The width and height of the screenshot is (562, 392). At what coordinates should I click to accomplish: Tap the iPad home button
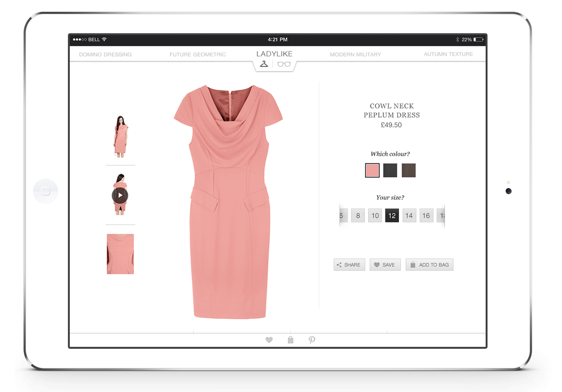point(45,191)
